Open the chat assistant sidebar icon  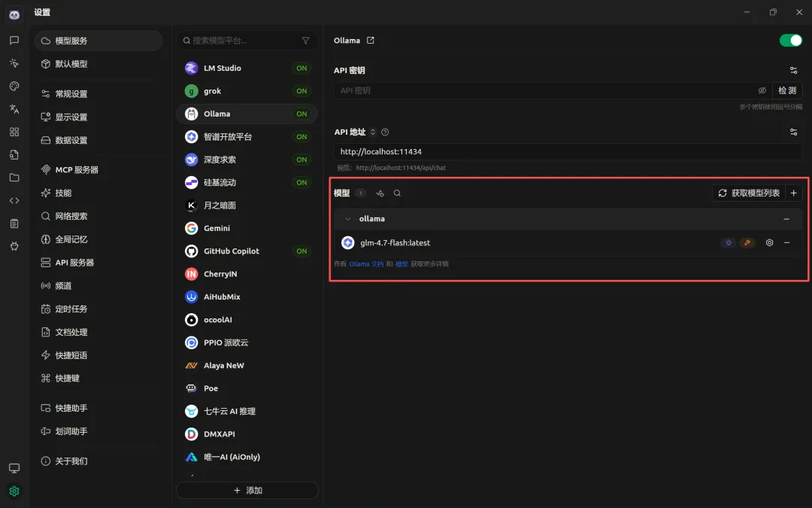14,41
